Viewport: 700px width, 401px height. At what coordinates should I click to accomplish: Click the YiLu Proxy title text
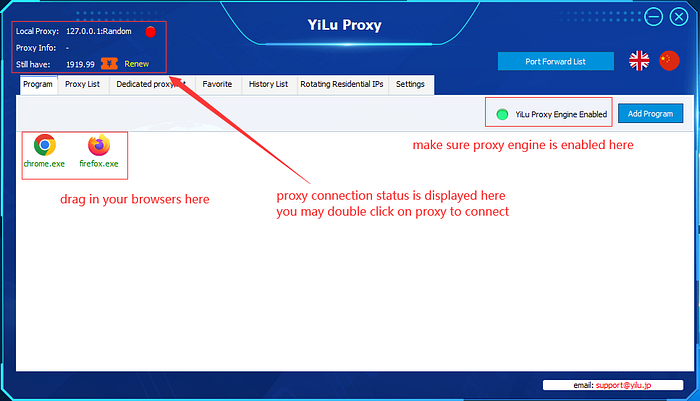click(x=345, y=25)
